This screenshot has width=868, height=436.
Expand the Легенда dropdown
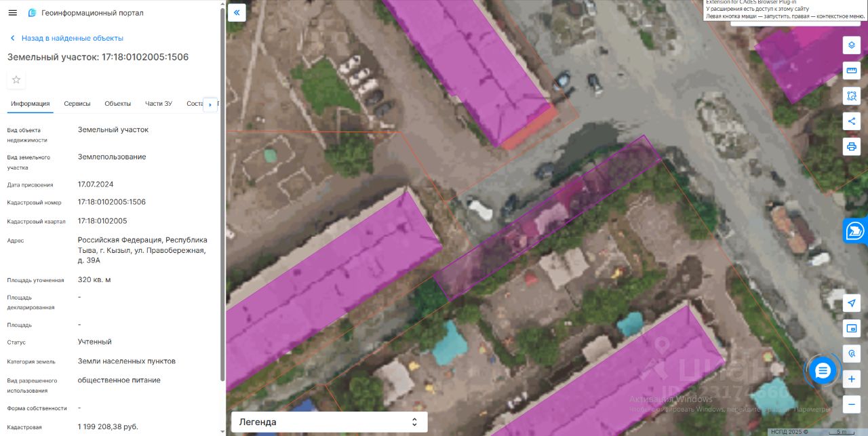330,422
